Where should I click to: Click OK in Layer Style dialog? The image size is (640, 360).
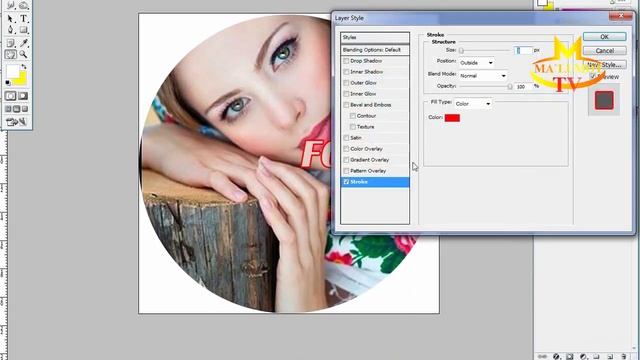[x=604, y=37]
